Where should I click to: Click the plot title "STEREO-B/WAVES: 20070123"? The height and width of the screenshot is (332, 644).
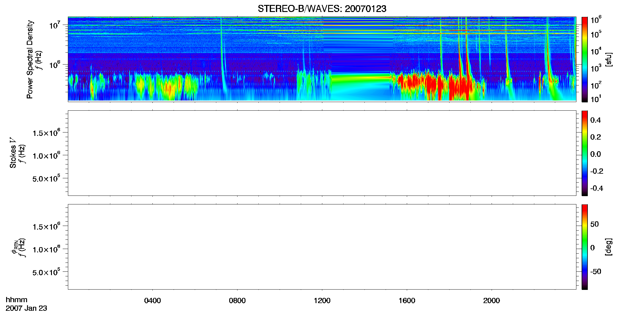click(322, 9)
